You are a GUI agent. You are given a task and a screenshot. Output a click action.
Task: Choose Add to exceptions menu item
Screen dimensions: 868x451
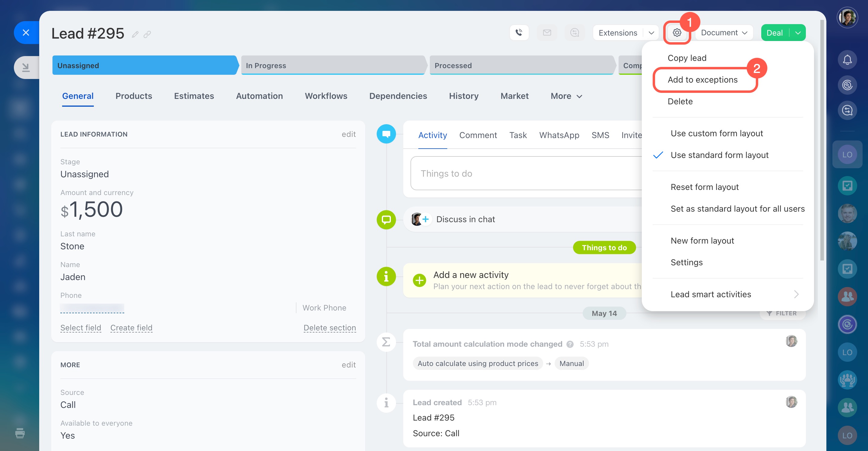[x=702, y=80]
